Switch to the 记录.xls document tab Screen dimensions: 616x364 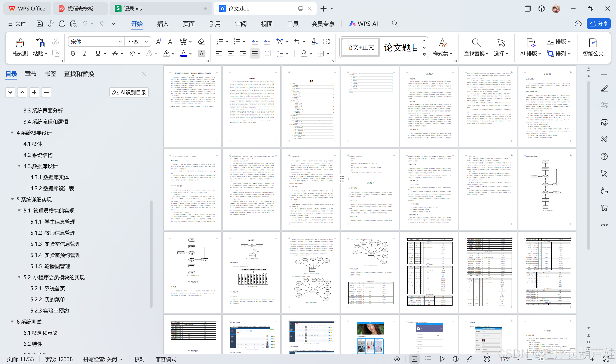point(161,9)
